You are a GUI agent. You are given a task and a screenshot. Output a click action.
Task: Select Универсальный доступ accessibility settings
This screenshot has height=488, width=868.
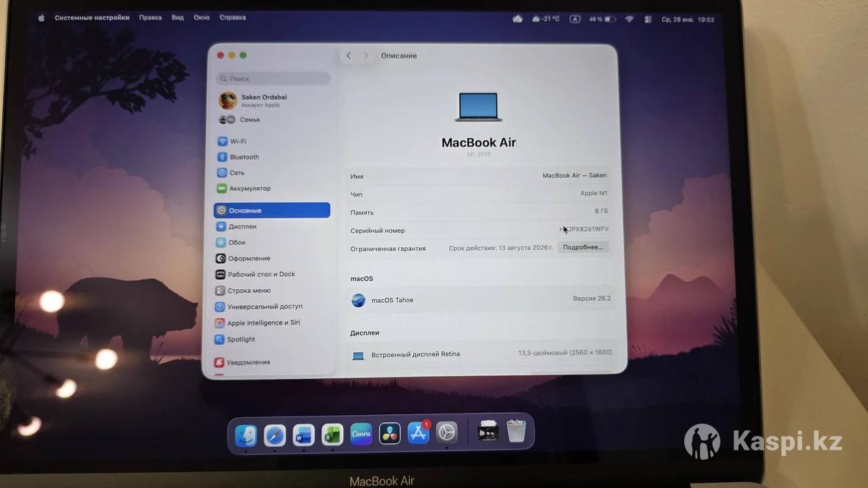point(265,307)
